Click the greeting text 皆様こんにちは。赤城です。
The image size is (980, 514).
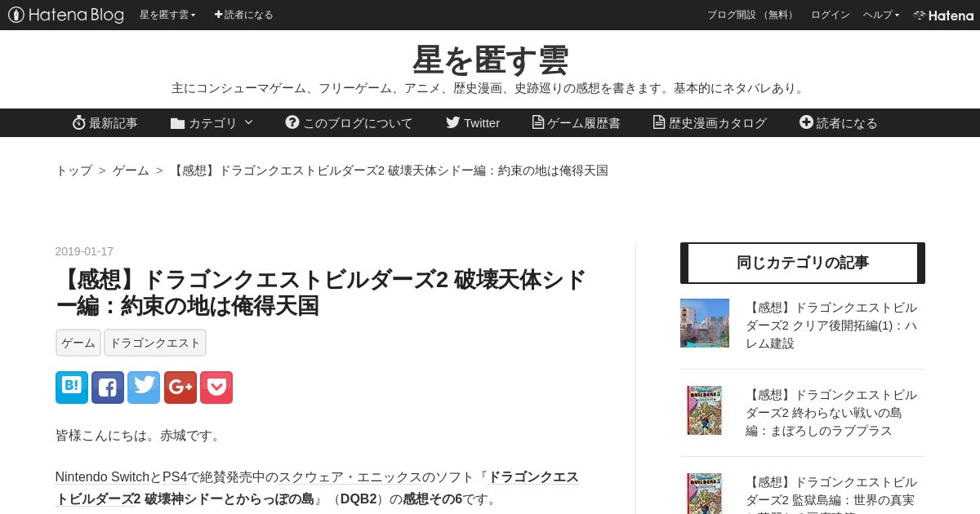tap(140, 436)
